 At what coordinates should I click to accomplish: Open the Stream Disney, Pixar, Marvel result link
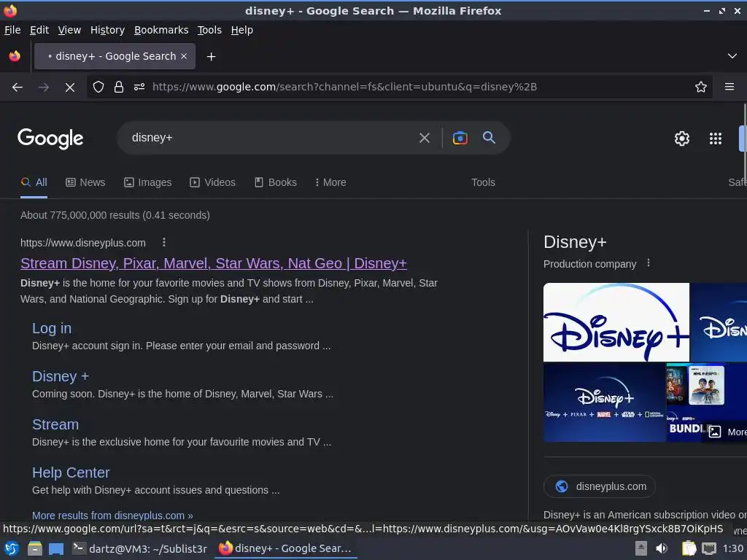tap(214, 263)
